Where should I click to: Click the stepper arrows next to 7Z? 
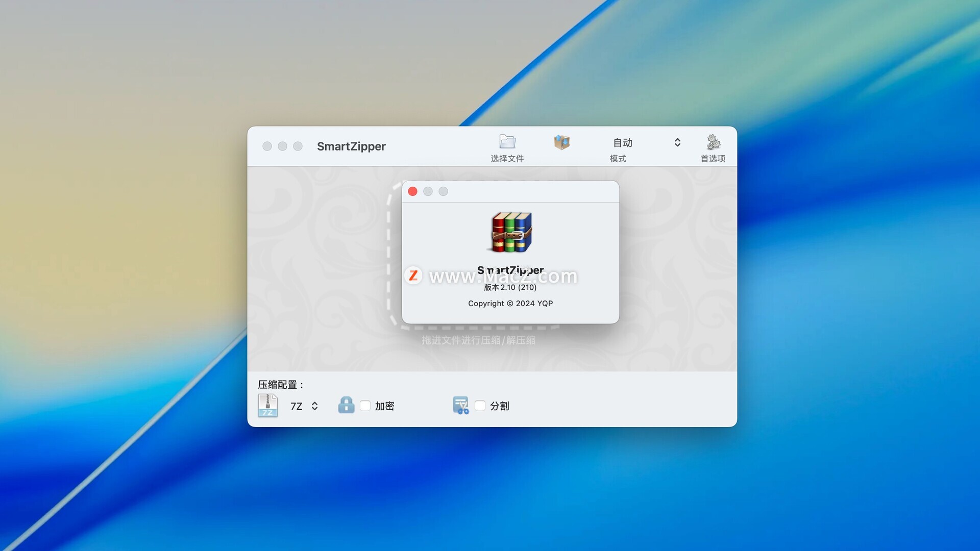coord(315,406)
